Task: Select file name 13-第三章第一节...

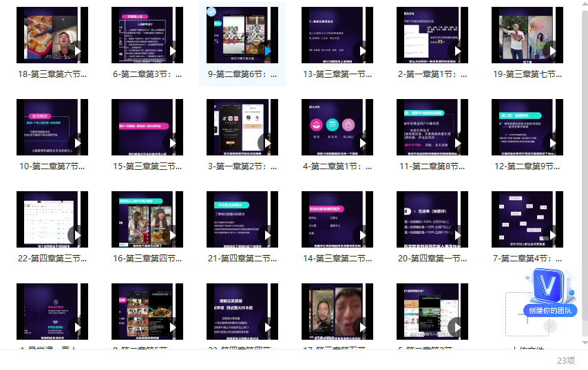Action: tap(337, 74)
